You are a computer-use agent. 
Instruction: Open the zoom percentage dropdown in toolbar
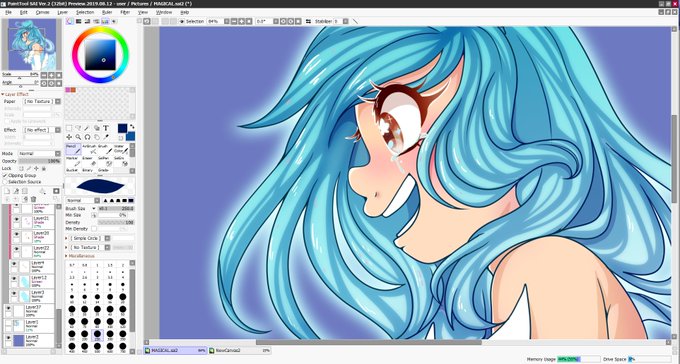[227, 21]
